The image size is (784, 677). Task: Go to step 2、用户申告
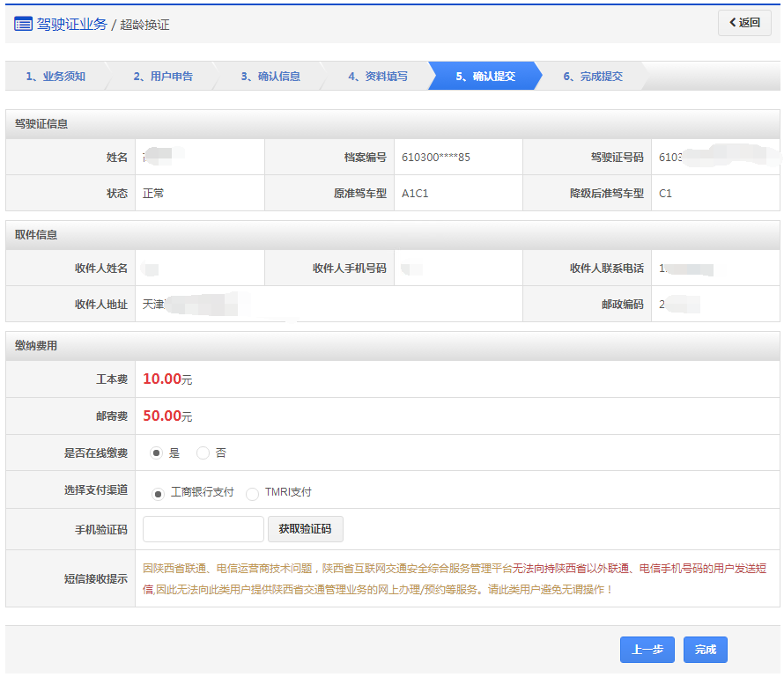[163, 77]
